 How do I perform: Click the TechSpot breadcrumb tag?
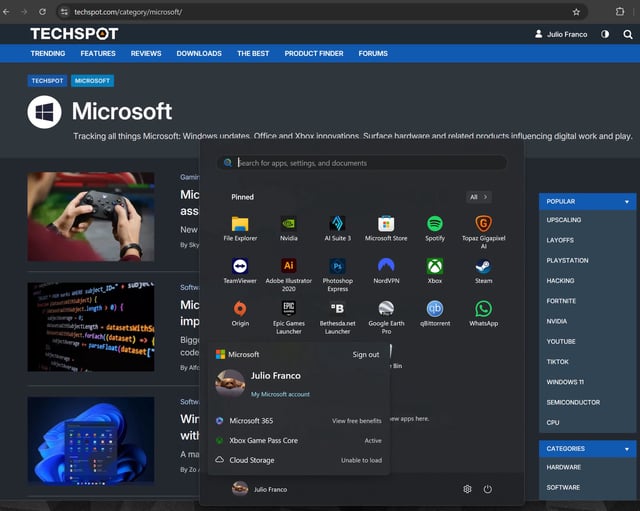tap(47, 81)
